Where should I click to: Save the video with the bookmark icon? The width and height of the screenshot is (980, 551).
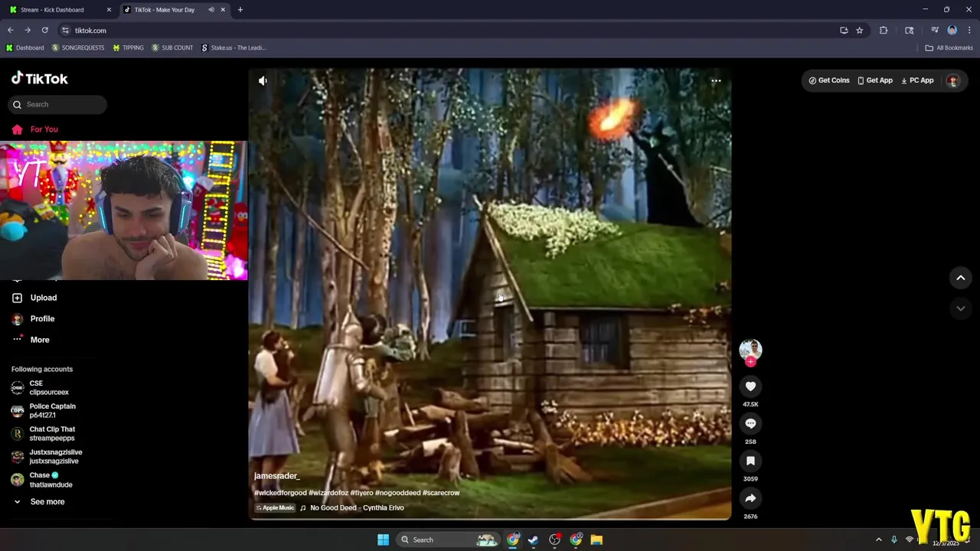click(750, 461)
